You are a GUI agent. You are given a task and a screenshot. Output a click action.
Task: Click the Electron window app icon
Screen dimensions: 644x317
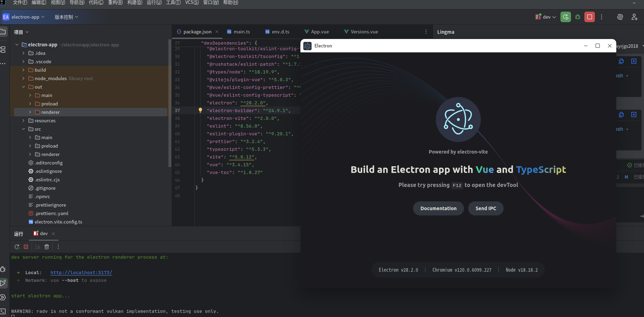coord(307,46)
